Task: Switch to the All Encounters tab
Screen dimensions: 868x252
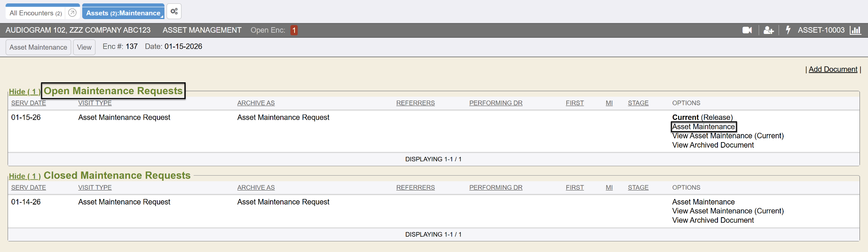Action: (36, 13)
